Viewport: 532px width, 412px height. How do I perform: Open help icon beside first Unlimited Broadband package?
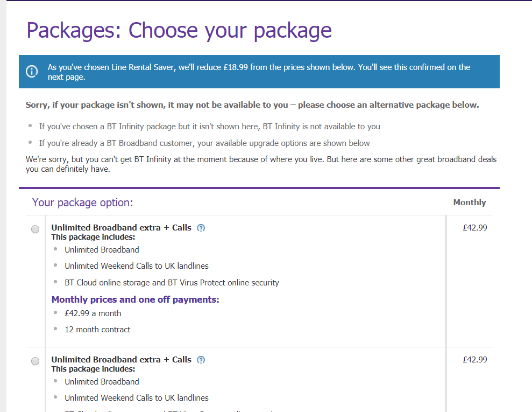(201, 228)
